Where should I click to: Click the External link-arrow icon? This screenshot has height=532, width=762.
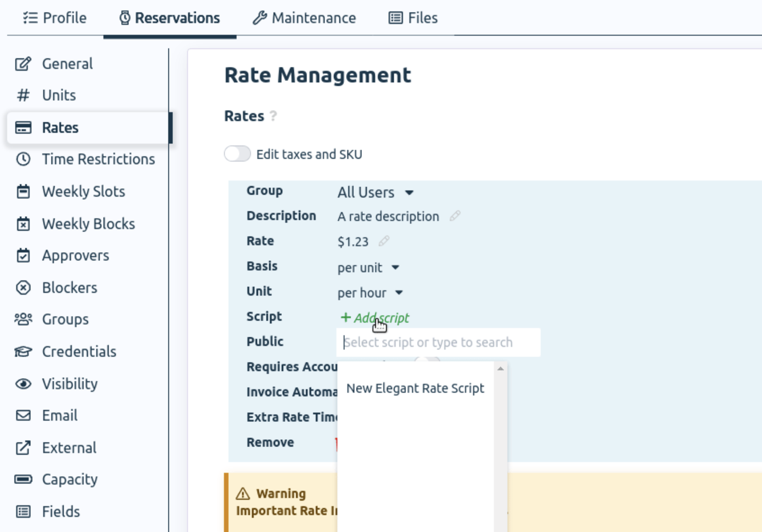click(23, 448)
